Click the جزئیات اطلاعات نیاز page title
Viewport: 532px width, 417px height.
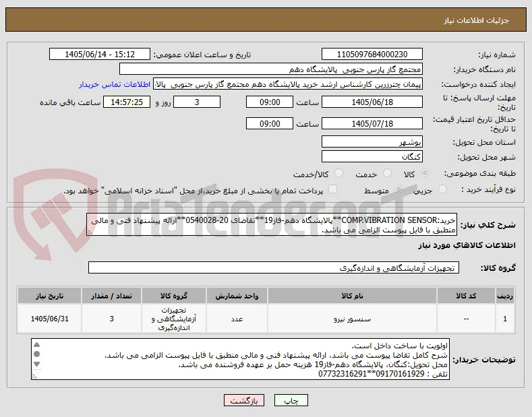(476, 21)
